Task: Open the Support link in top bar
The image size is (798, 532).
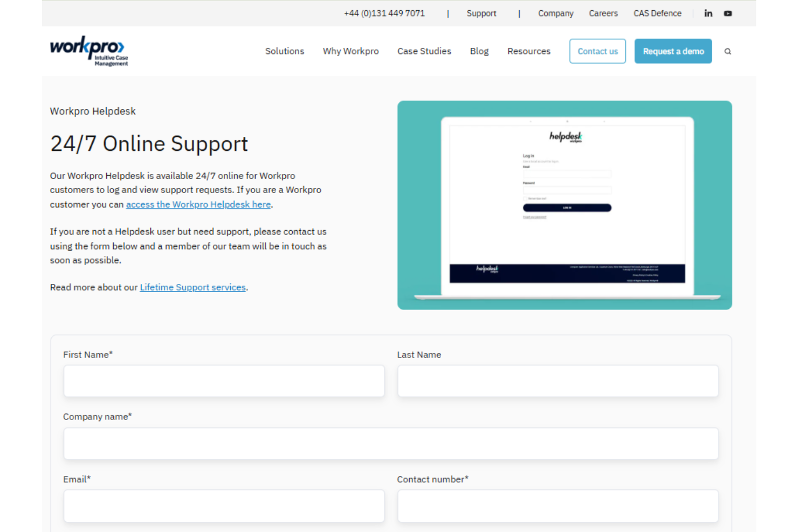Action: coord(481,13)
